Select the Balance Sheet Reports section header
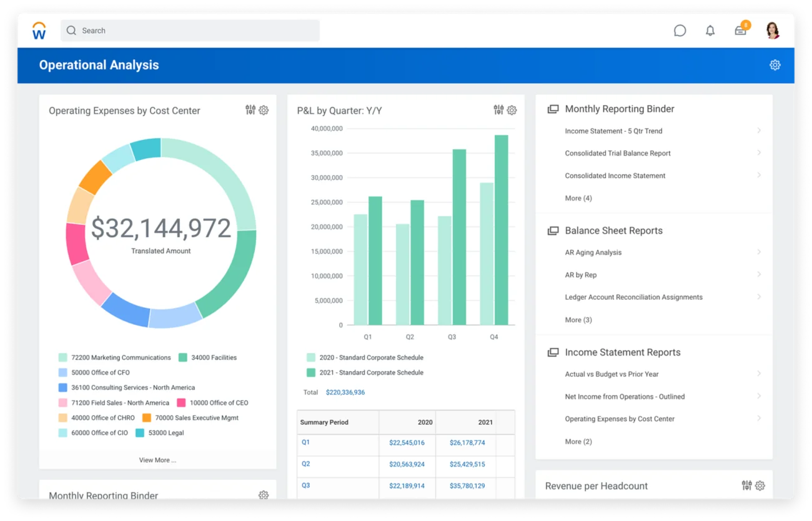 [x=613, y=230]
